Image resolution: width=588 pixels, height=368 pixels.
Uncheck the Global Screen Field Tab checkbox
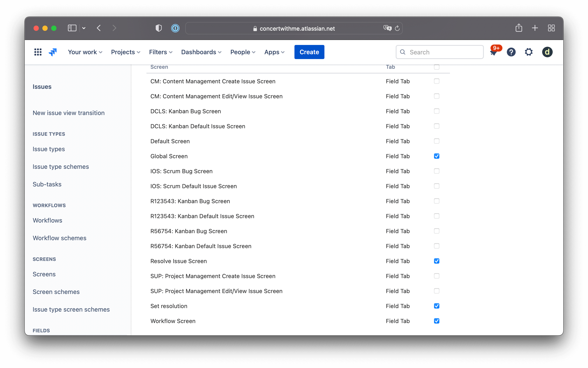[x=436, y=156]
